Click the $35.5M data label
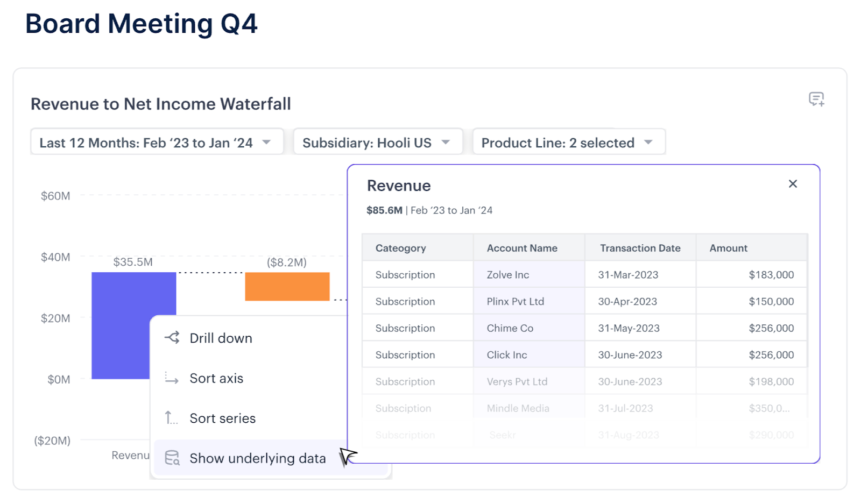The width and height of the screenshot is (861, 504). tap(133, 262)
